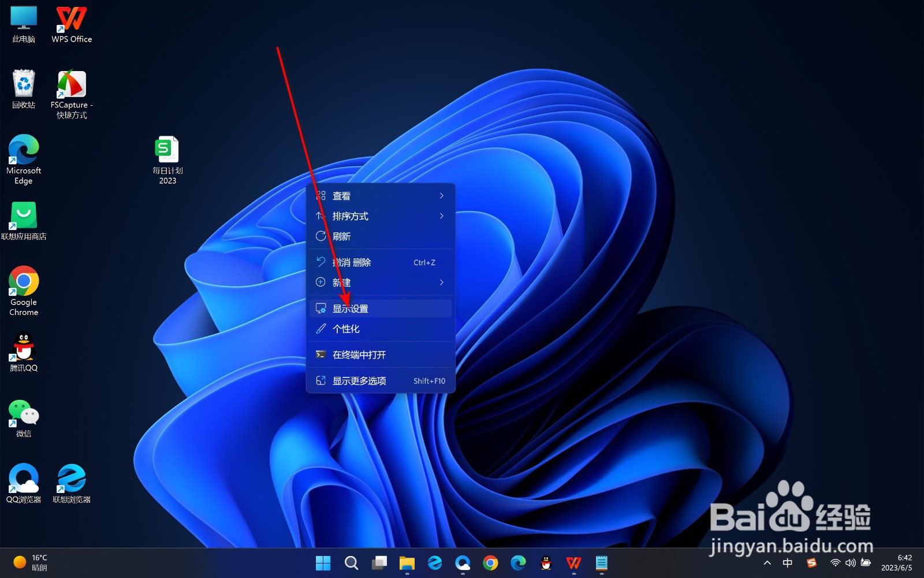The image size is (924, 578).
Task: Open the 16°C weather widget
Action: coord(31,562)
